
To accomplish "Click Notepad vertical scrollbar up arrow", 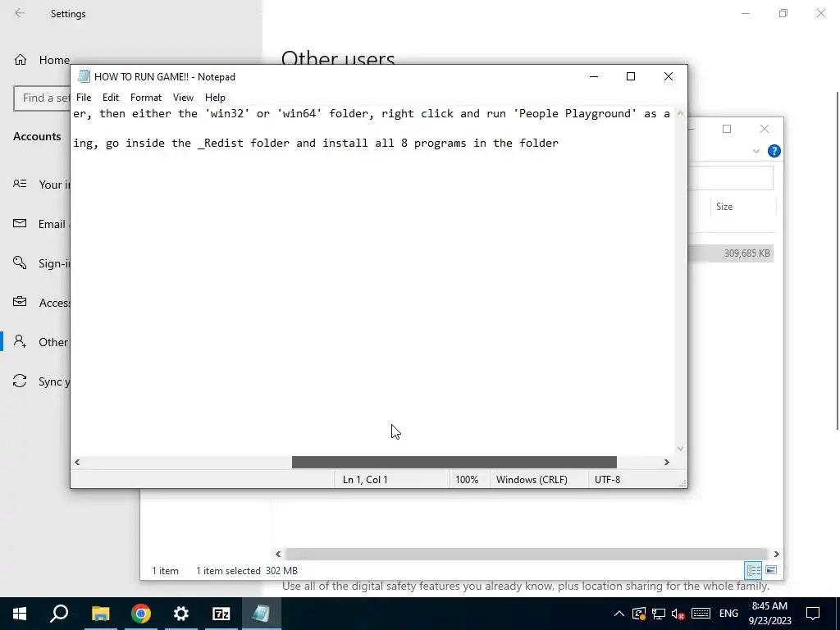I will click(680, 113).
